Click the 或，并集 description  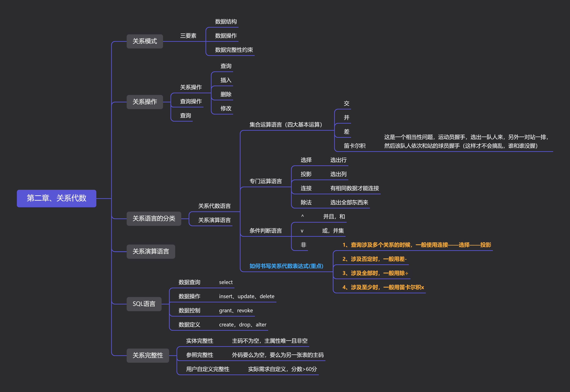333,231
